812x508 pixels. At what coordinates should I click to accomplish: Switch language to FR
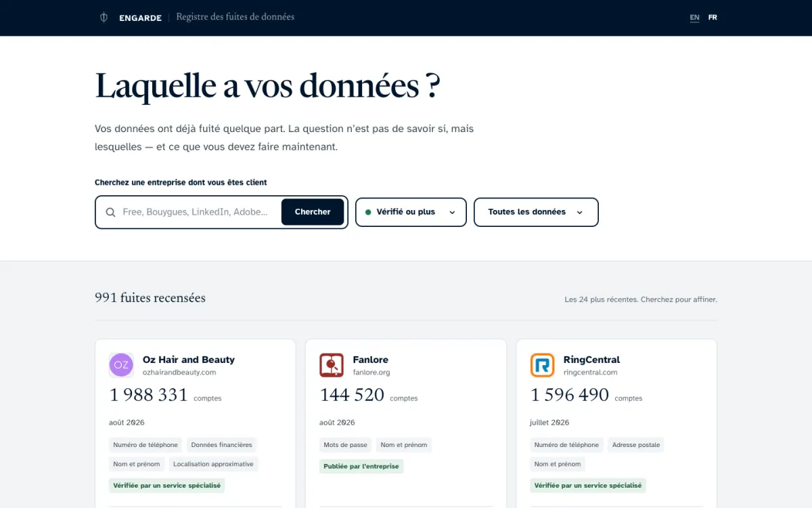(x=713, y=18)
